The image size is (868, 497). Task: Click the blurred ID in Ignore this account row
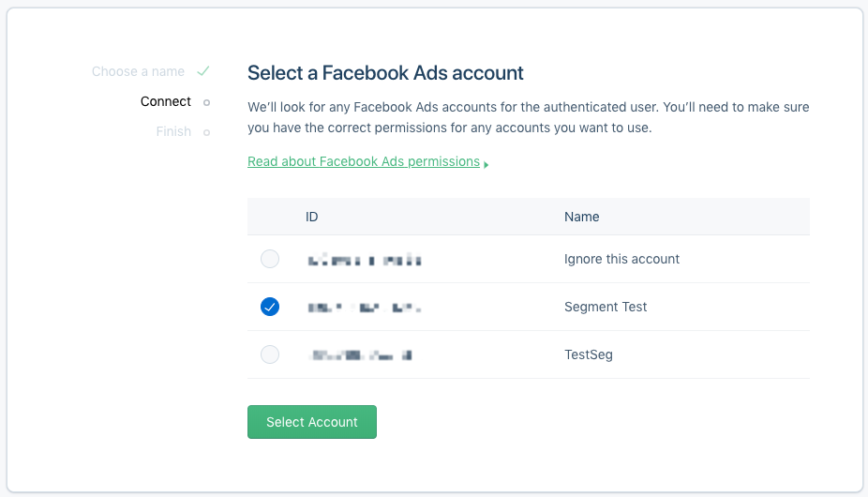365,260
